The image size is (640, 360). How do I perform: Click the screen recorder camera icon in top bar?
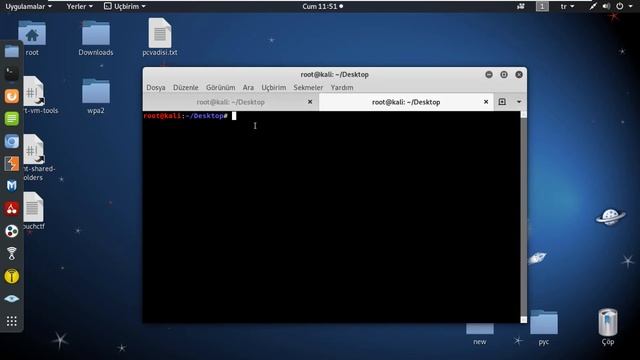(x=521, y=6)
